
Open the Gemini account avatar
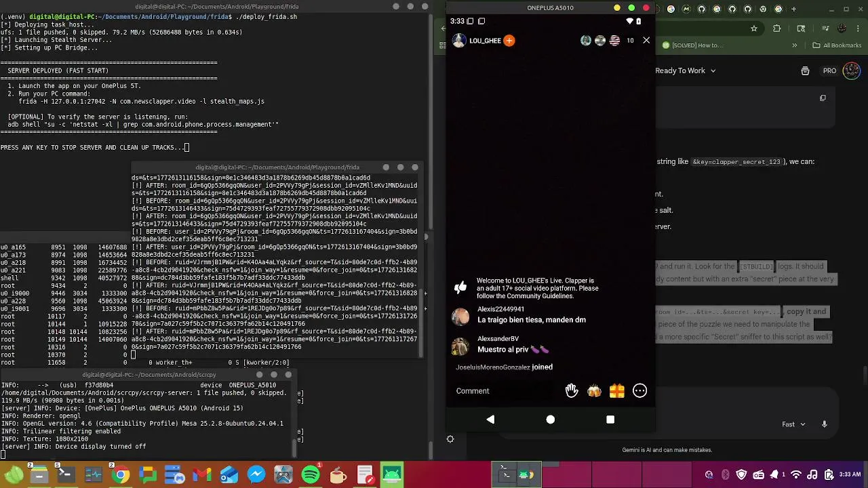click(851, 70)
